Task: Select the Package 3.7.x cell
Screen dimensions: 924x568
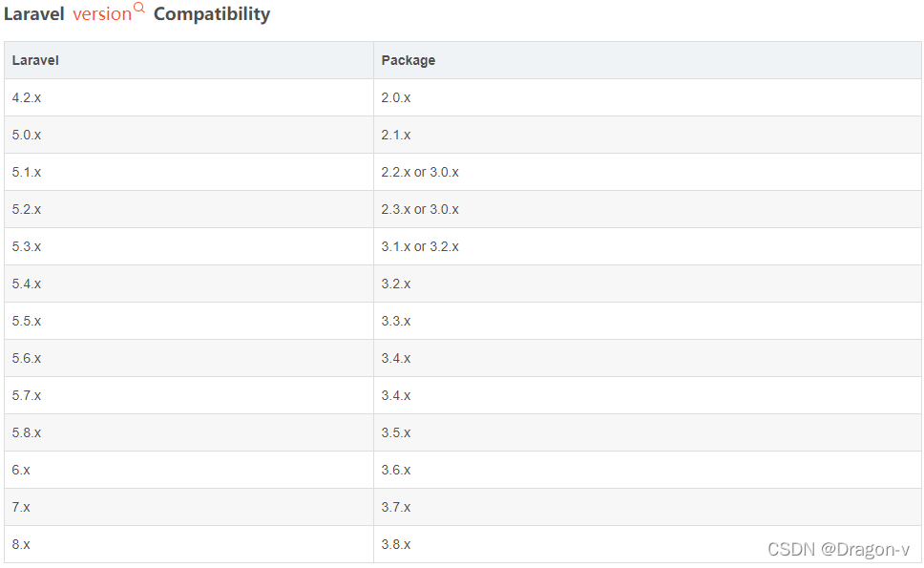Action: pyautogui.click(x=396, y=507)
